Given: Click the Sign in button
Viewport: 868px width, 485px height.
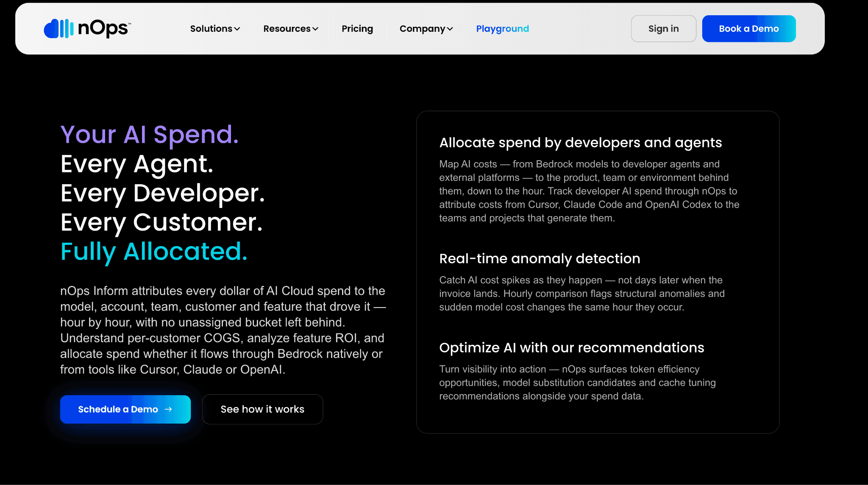Looking at the screenshot, I should pos(663,29).
